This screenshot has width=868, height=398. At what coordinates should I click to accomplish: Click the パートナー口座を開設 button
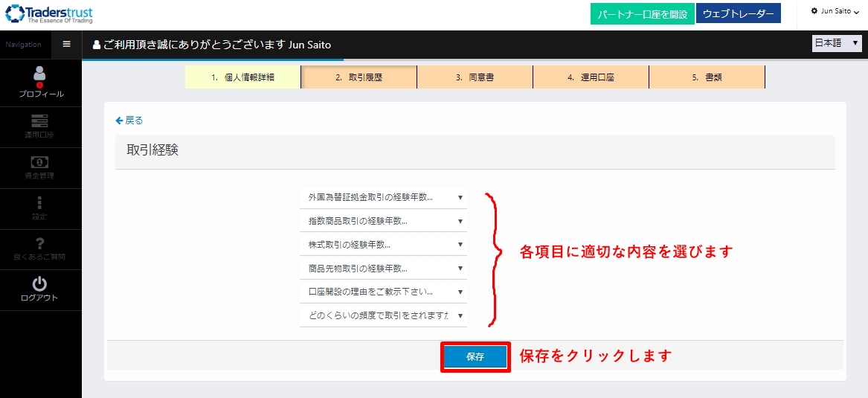tap(642, 14)
